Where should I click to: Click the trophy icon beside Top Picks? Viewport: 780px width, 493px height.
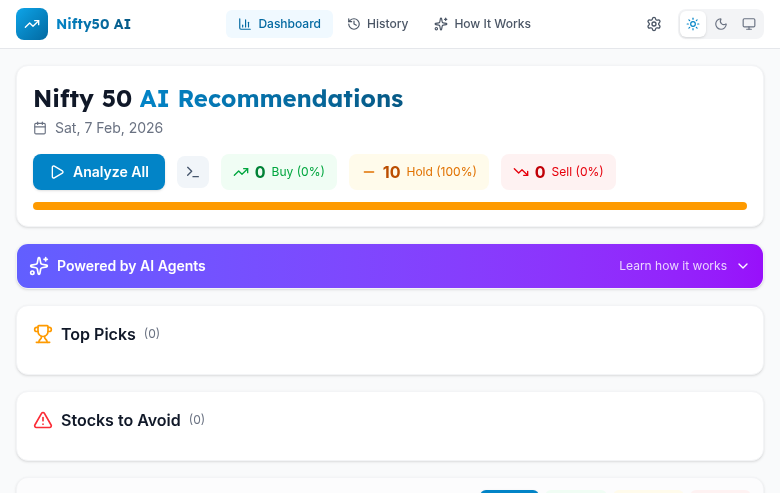[x=42, y=334]
